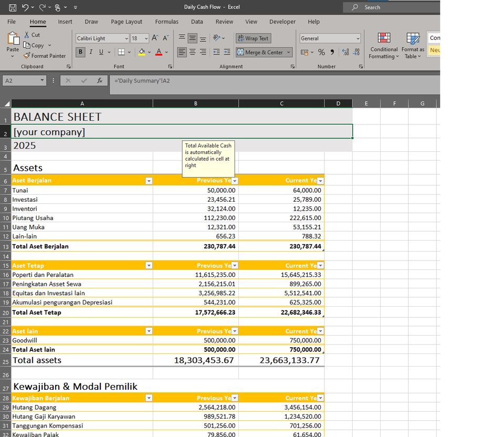The width and height of the screenshot is (504, 437).
Task: Toggle italic formatting
Action: pyautogui.click(x=89, y=52)
